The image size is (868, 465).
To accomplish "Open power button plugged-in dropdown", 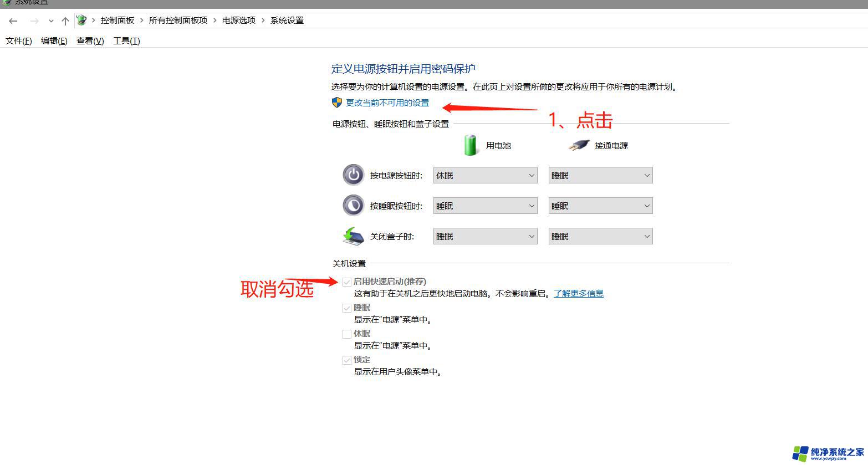I will click(x=600, y=175).
